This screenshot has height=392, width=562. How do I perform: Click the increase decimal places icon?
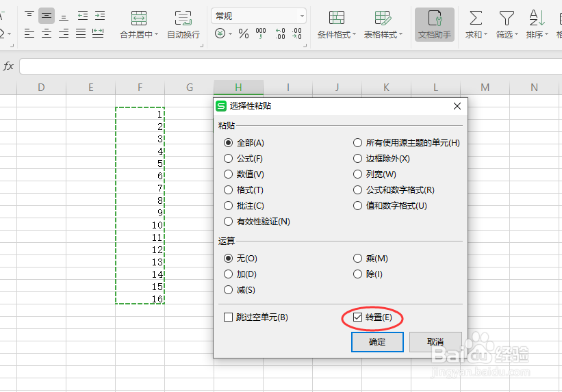coord(280,34)
